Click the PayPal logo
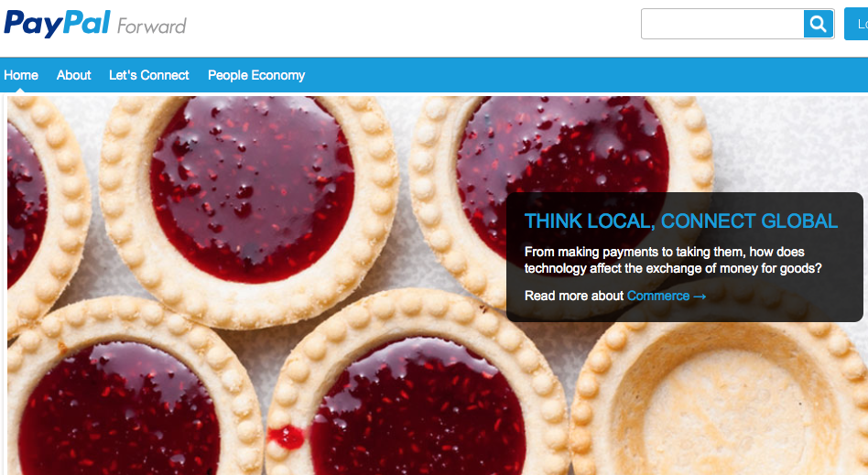Image resolution: width=868 pixels, height=475 pixels. click(x=57, y=23)
